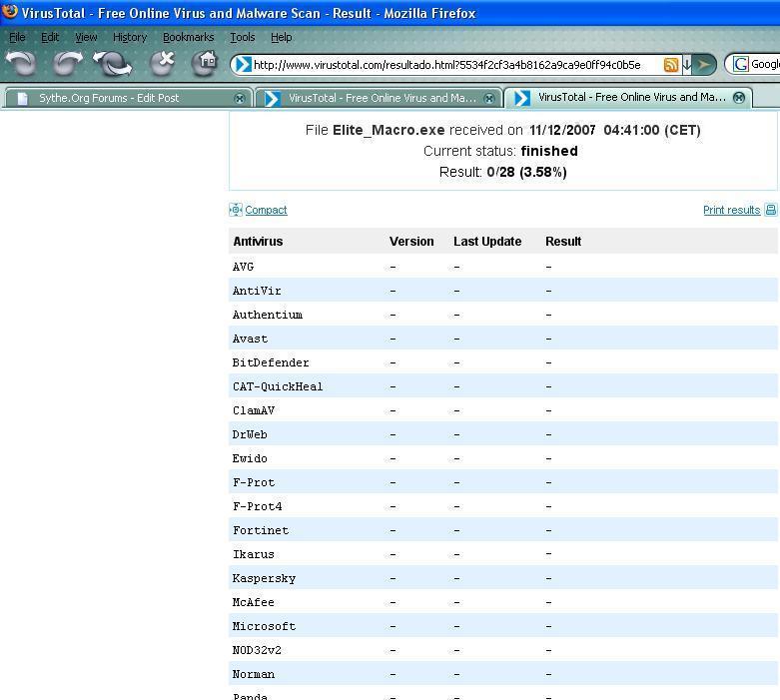Viewport: 780px width, 700px height.
Task: Select the AVG row name
Action: [244, 267]
